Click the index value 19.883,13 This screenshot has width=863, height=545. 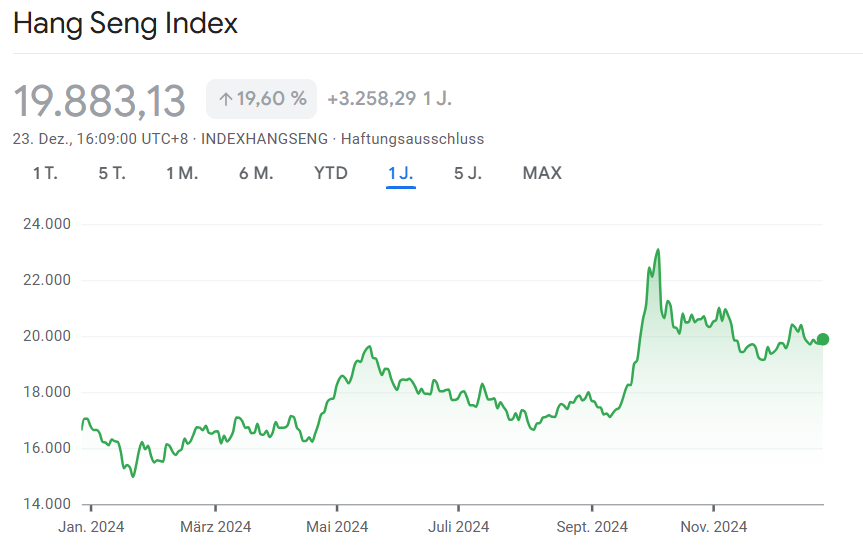pos(99,101)
